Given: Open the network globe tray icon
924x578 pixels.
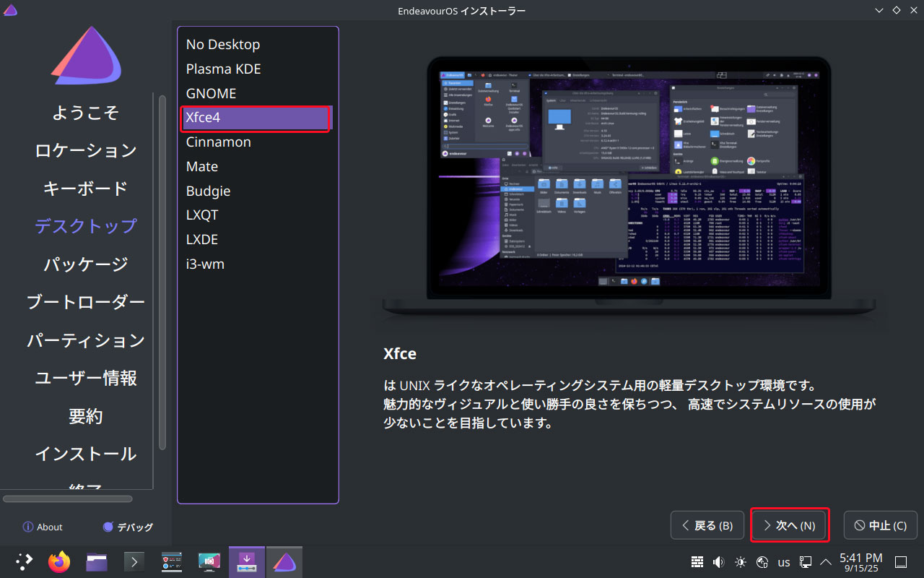Looking at the screenshot, I should (x=762, y=562).
